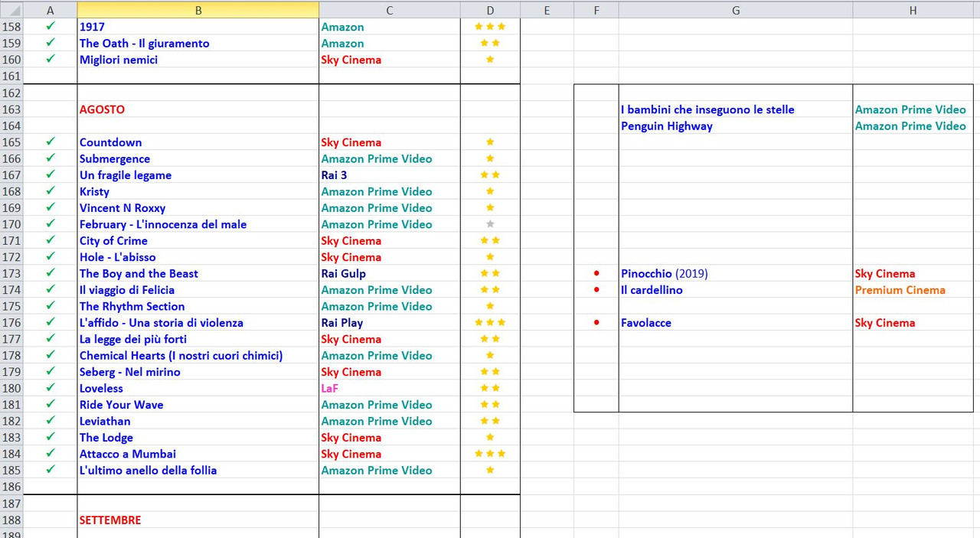Select column C header

pos(389,10)
